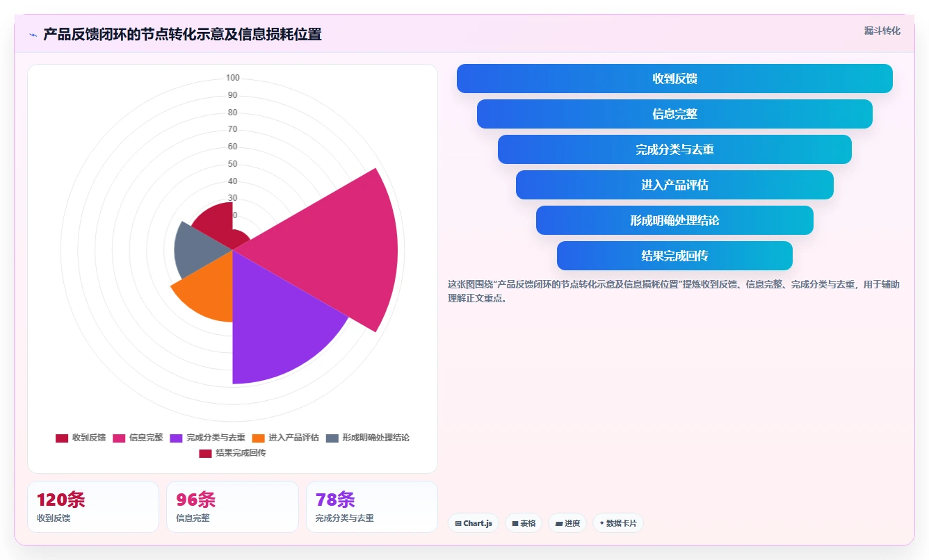Click the axis tick label 60

coord(232,147)
